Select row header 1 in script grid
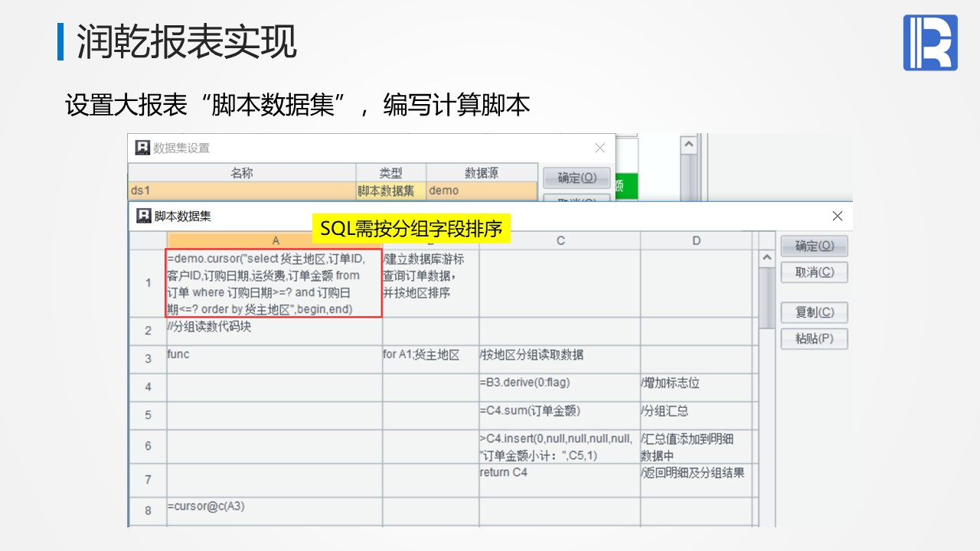 click(148, 283)
